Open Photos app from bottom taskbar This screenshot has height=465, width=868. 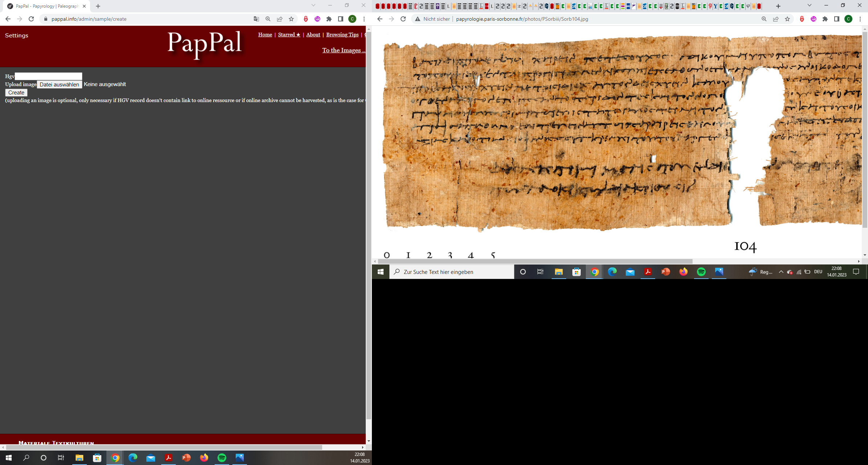coord(240,458)
